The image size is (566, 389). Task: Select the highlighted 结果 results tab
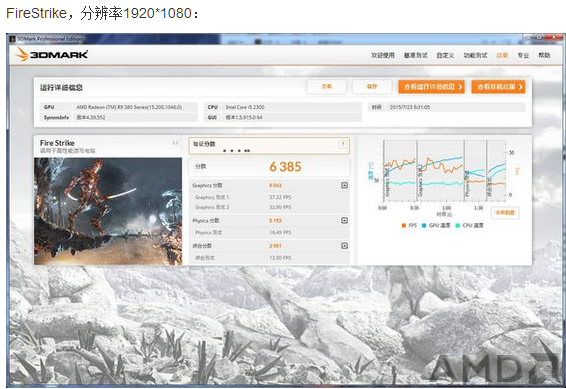click(502, 55)
